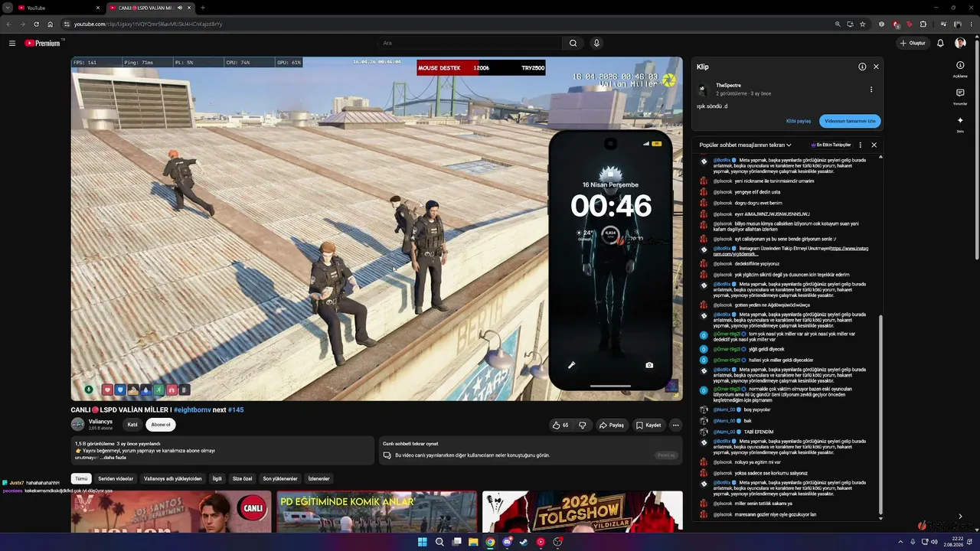Open File Explorer from taskbar
This screenshot has height=551, width=980.
pyautogui.click(x=473, y=542)
